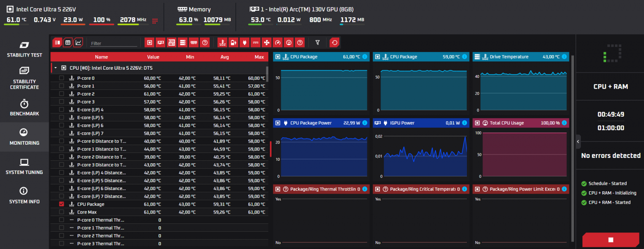Click the sensor table vertical scrollbar
Image resolution: width=644 pixels, height=249 pixels.
coord(267,74)
